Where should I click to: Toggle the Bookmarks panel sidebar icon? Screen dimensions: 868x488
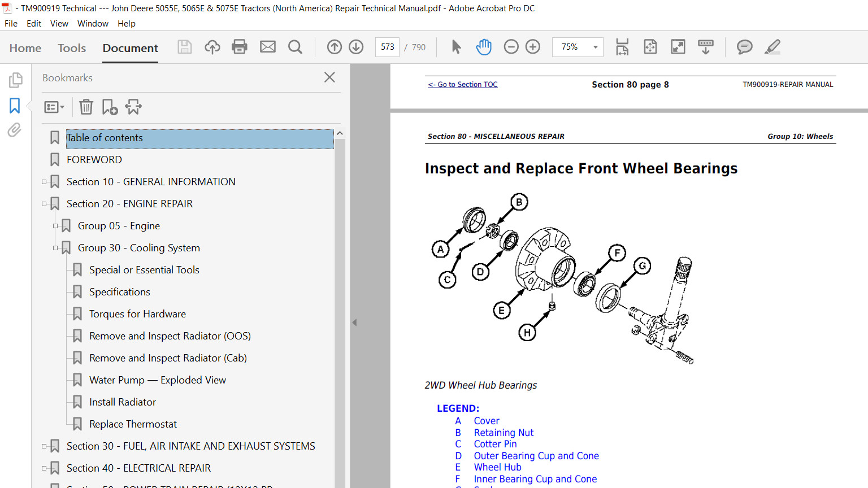click(15, 106)
